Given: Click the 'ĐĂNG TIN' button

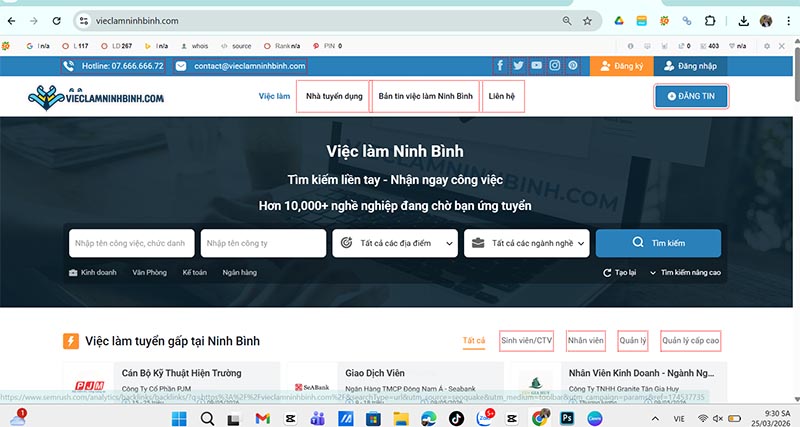Looking at the screenshot, I should (691, 96).
